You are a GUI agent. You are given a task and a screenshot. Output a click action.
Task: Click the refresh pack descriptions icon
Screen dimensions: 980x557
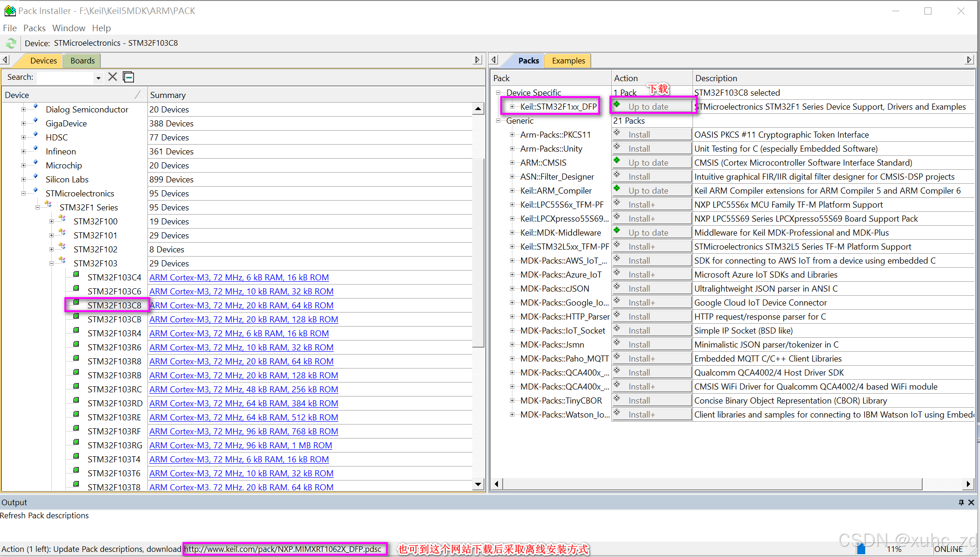click(x=11, y=43)
